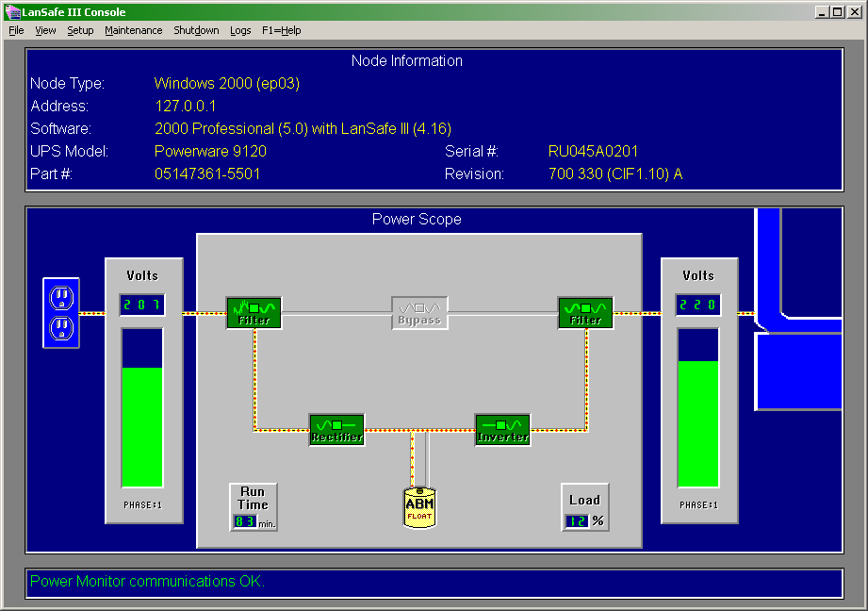Viewport: 868px width, 611px height.
Task: Click the ABM FLOAT battery icon
Action: pyautogui.click(x=419, y=507)
